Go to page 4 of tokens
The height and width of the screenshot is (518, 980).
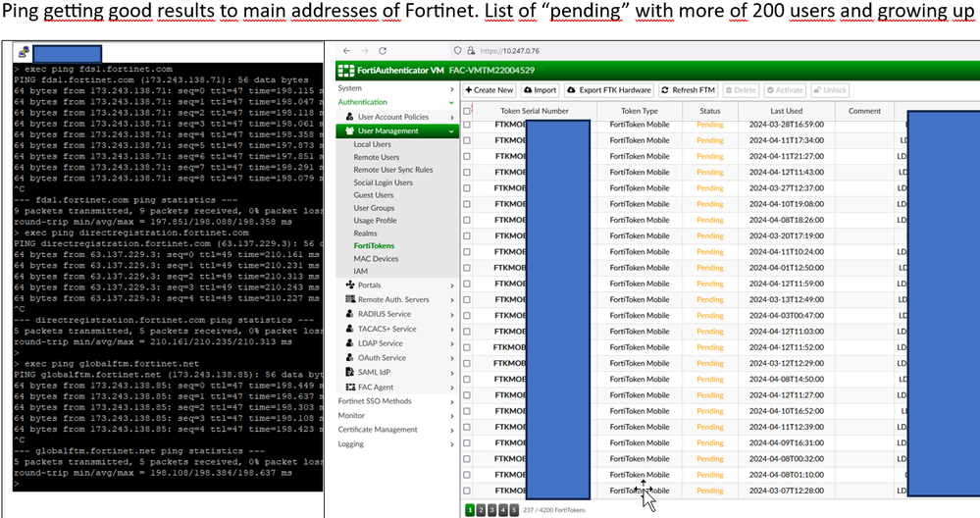click(503, 510)
